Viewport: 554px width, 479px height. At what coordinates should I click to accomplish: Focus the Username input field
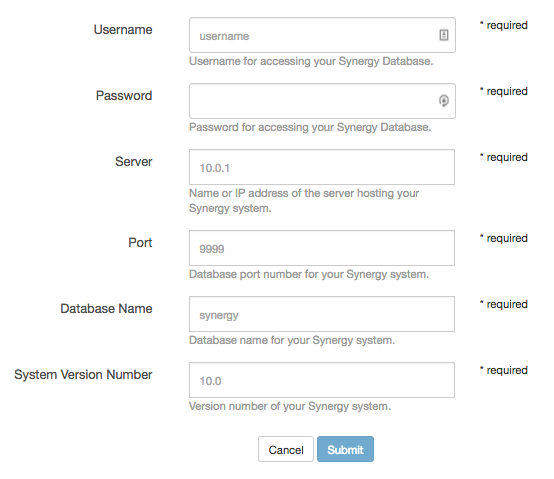322,35
